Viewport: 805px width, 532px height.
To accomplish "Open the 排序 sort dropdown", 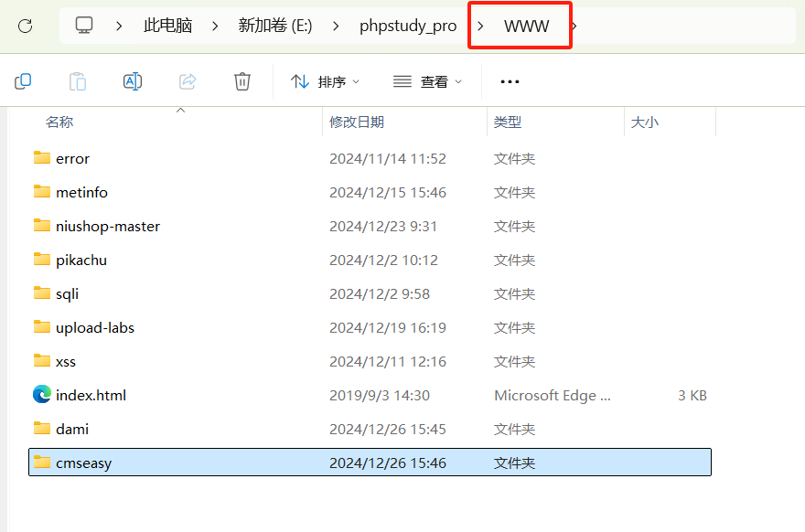I will 325,81.
